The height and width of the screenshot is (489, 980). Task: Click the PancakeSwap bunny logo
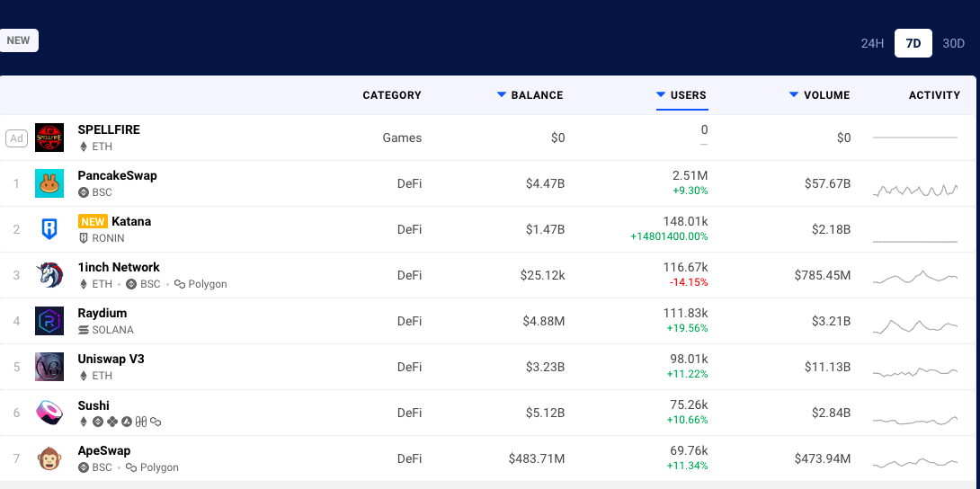coord(49,183)
